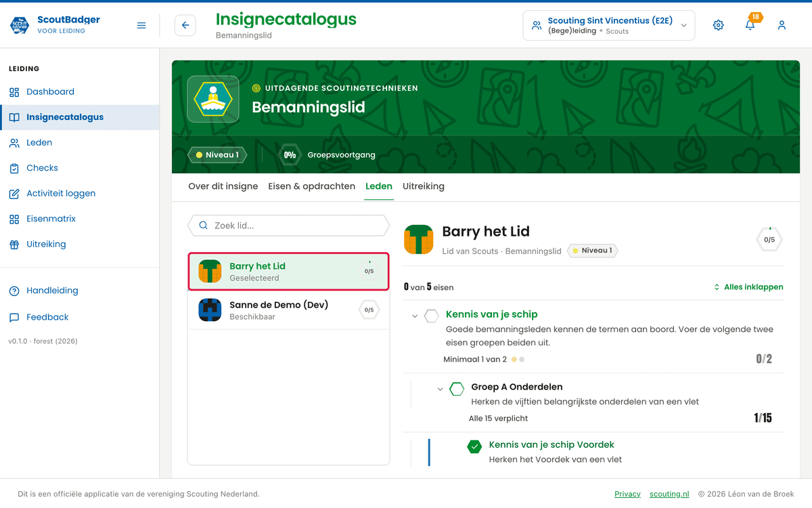Click the '1/15' counter
This screenshot has width=812, height=508.
point(763,418)
